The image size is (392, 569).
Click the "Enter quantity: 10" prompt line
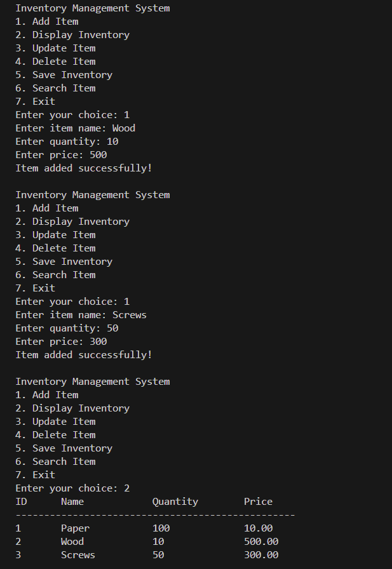[67, 142]
